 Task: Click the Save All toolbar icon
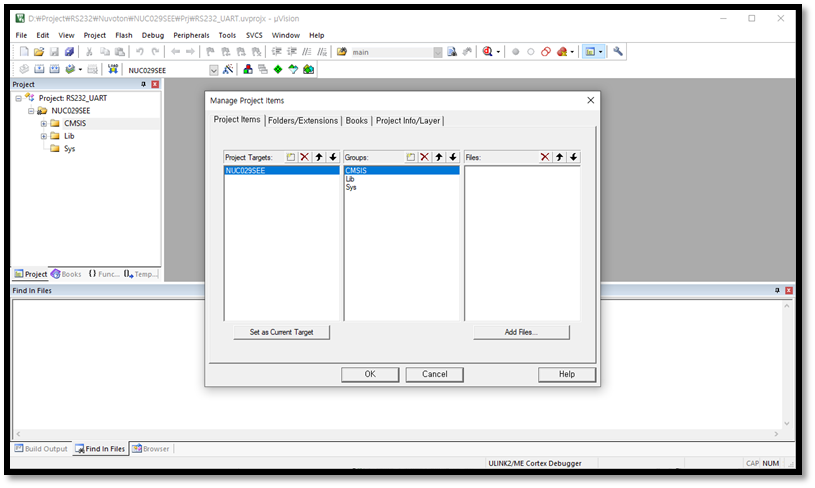[69, 51]
